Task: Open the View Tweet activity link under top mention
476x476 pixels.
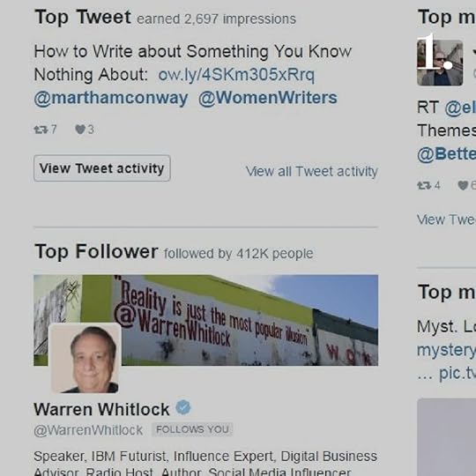Action: pyautogui.click(x=446, y=219)
